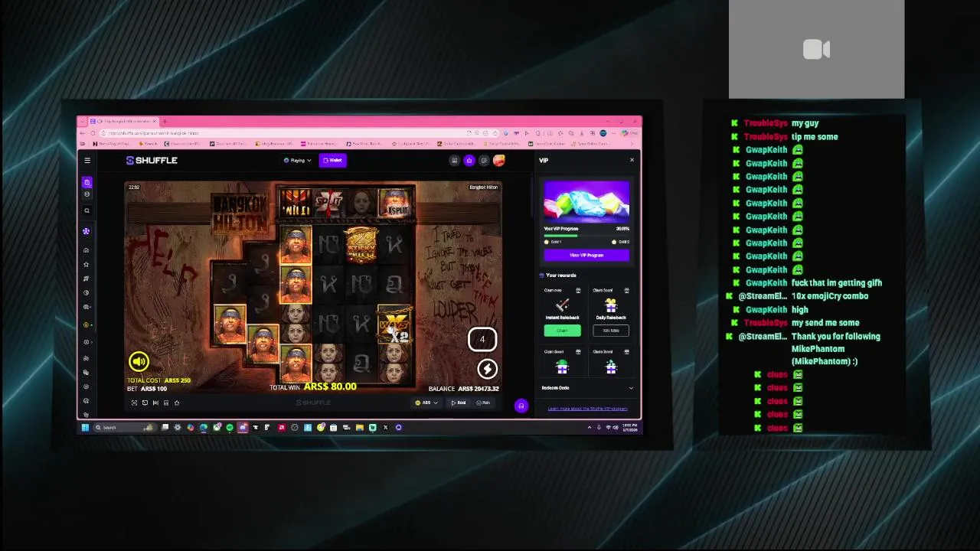
Task: Click the BET ARS$ 100 text
Action: (x=147, y=389)
